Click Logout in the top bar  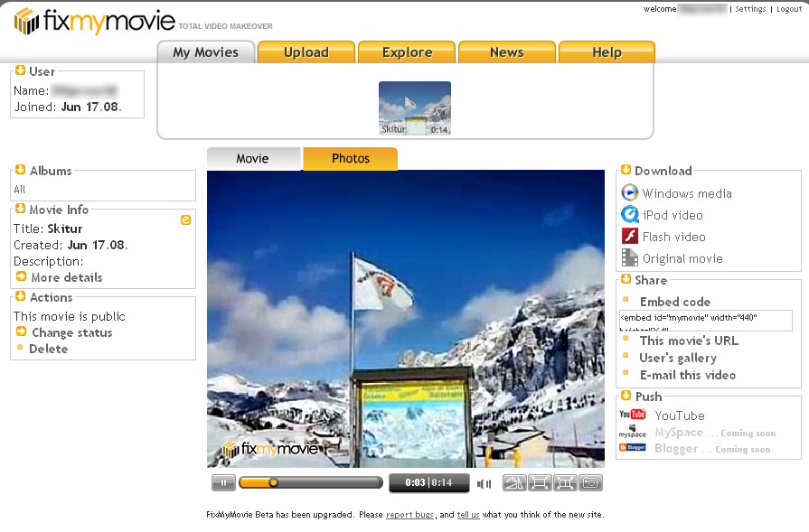[789, 9]
